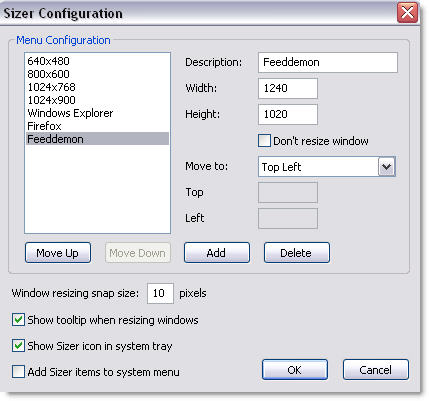Click the Width field showing 1240
429x401 pixels.
[288, 88]
